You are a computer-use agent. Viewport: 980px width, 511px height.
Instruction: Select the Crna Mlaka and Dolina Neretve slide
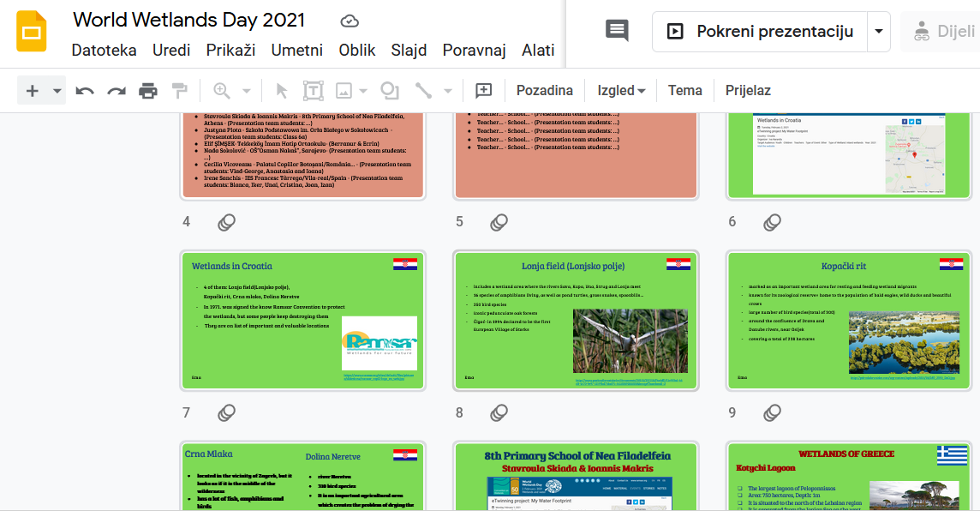click(303, 477)
